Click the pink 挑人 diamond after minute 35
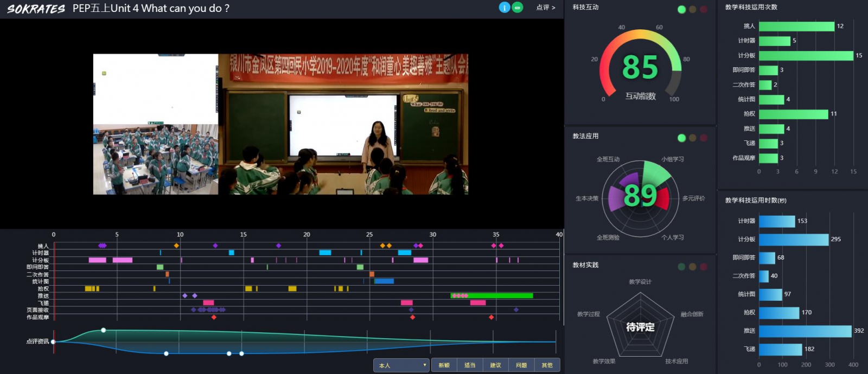Viewport: 868px width, 374px height. coord(501,246)
